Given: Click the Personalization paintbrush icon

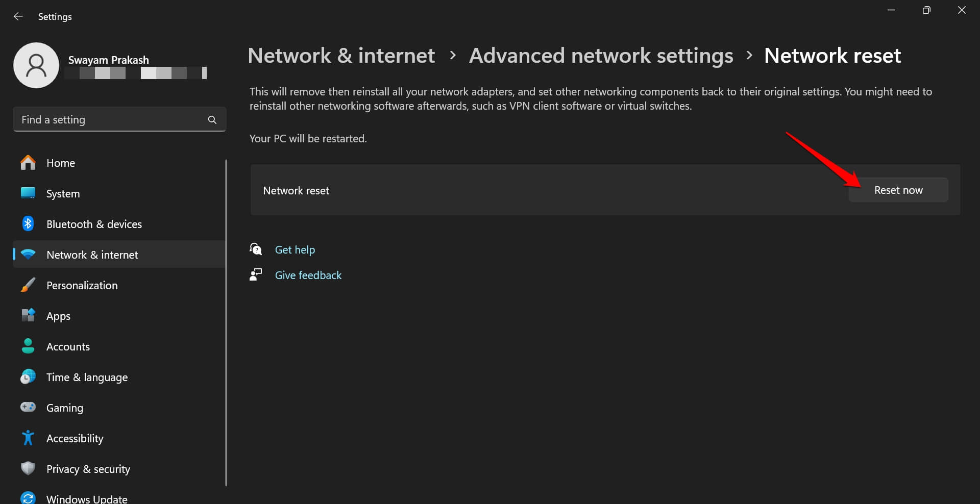Looking at the screenshot, I should [x=28, y=285].
